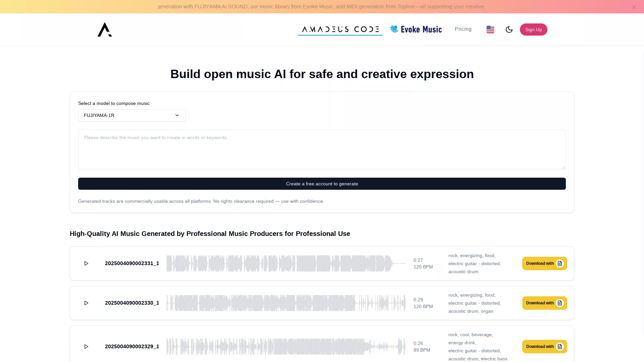Dismiss the announcement banner with the X icon

(634, 6)
